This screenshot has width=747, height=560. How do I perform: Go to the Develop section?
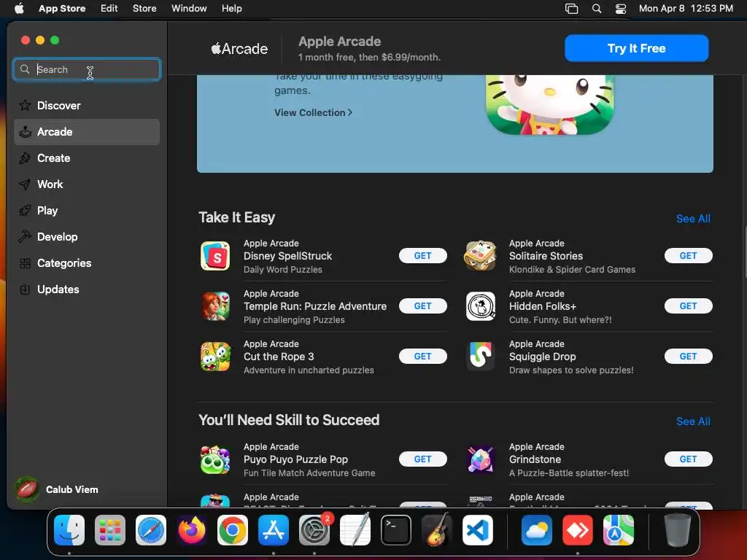(x=87, y=237)
